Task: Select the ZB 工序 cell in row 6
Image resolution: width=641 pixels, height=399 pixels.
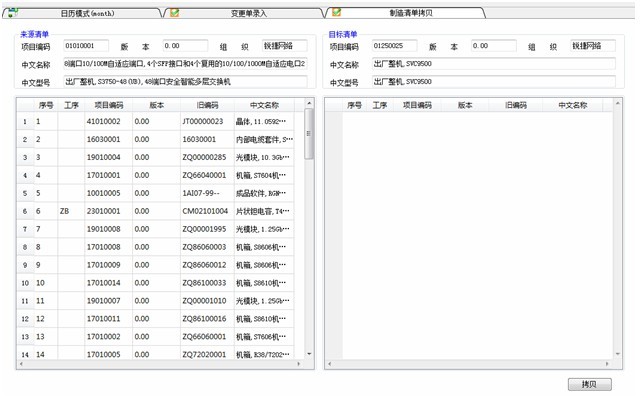Action: point(71,211)
